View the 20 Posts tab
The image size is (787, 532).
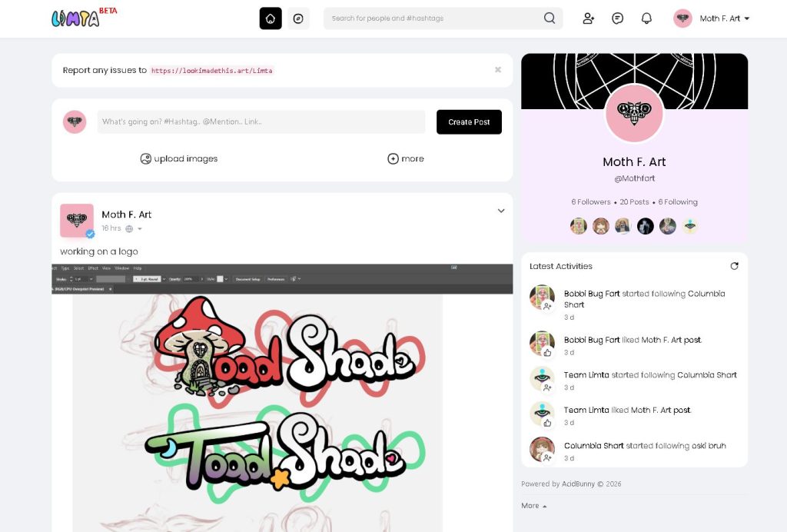[634, 201]
